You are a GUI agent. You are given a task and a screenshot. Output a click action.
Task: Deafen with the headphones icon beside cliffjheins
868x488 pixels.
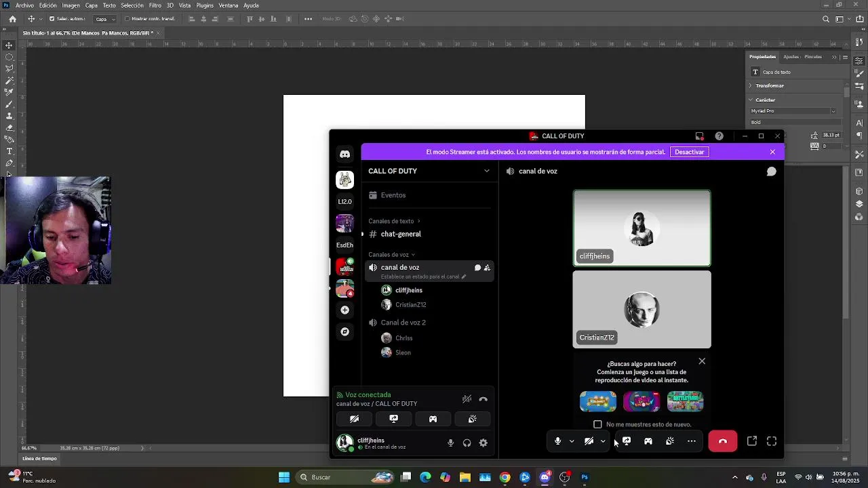pyautogui.click(x=467, y=443)
